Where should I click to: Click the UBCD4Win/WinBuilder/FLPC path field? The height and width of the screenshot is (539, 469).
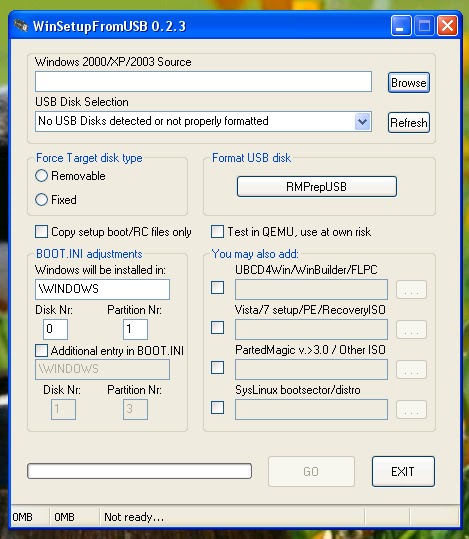[311, 289]
